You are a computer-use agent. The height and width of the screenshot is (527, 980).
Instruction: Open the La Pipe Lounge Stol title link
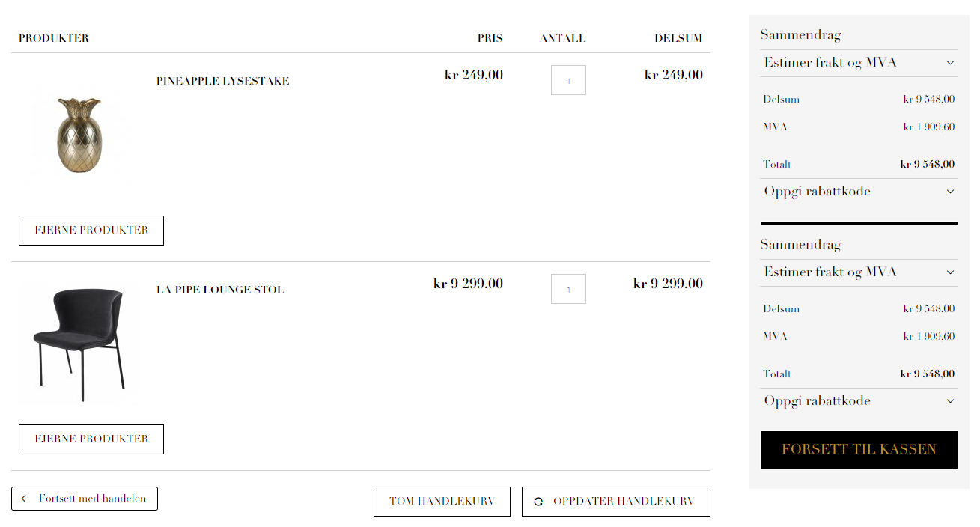coord(220,290)
